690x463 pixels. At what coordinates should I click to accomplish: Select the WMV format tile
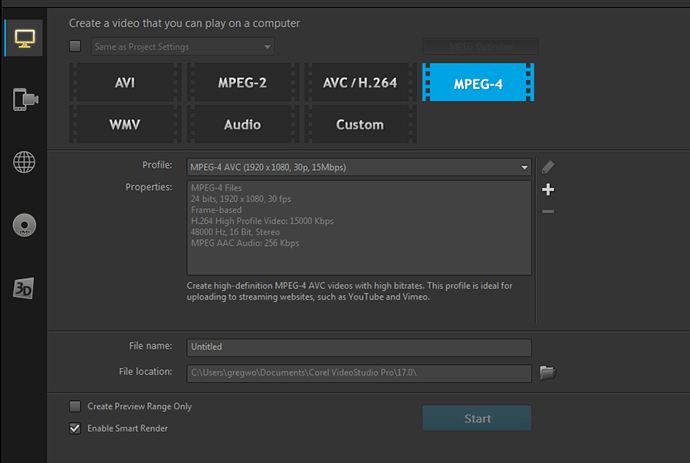pos(124,125)
